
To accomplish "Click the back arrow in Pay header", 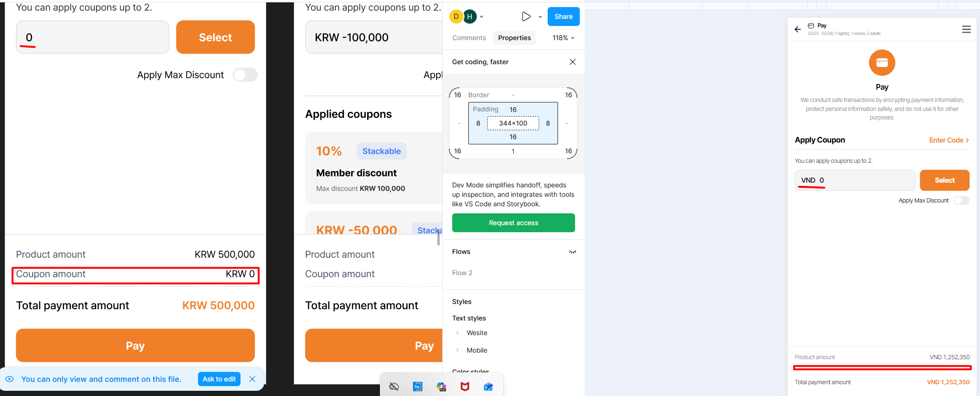I will 798,29.
